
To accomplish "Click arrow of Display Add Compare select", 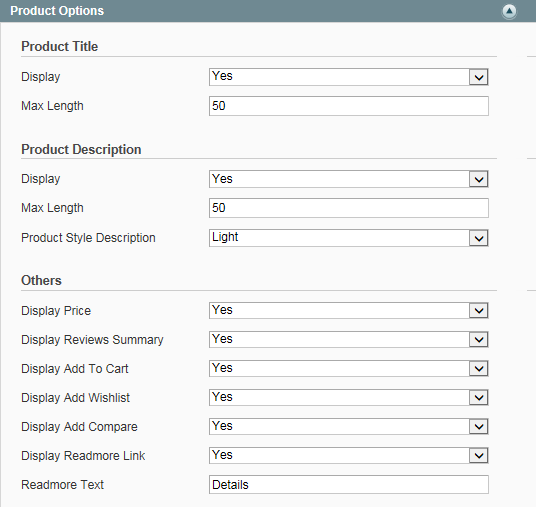I will tap(479, 427).
